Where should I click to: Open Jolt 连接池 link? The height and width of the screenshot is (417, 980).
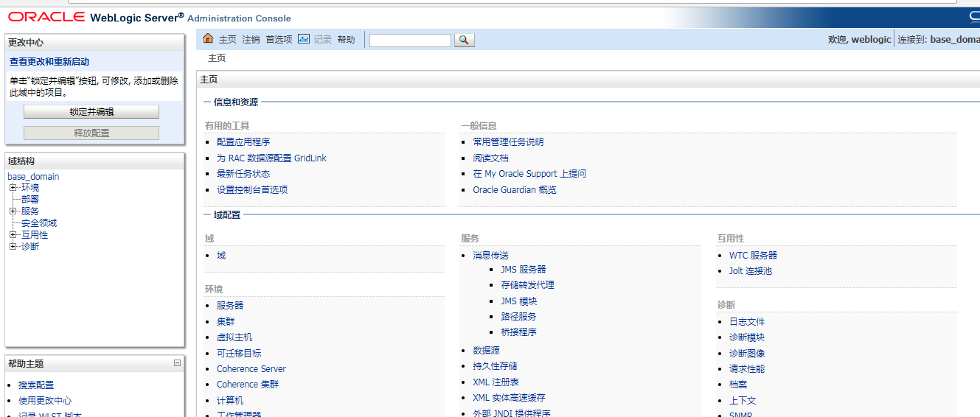click(751, 271)
